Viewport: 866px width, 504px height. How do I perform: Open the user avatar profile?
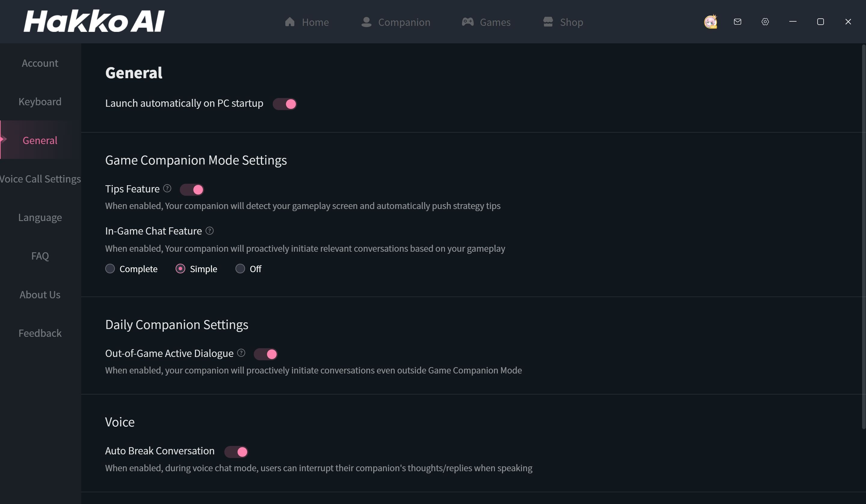(710, 22)
